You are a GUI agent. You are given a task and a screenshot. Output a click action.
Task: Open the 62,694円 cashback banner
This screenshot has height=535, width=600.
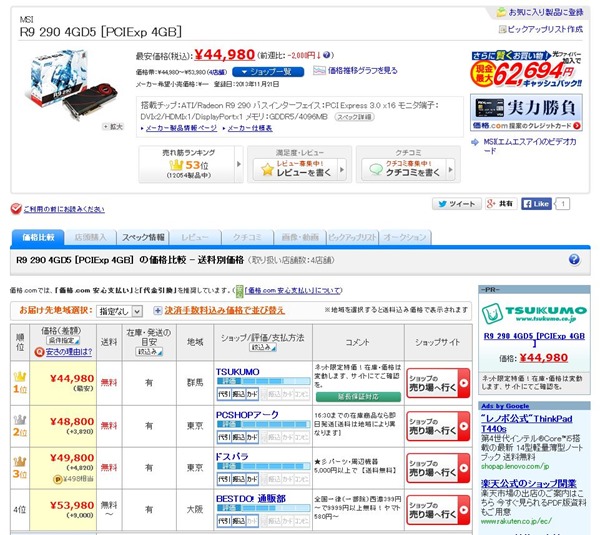pos(526,69)
